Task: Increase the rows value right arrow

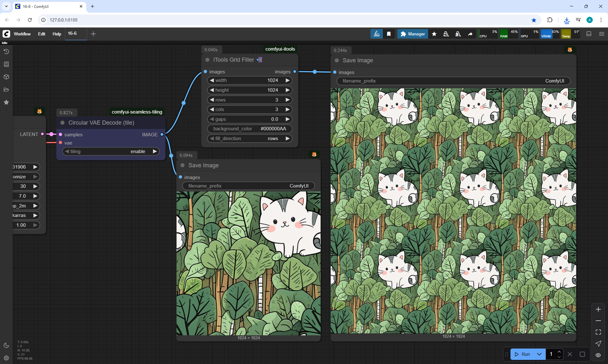Action: (288, 100)
